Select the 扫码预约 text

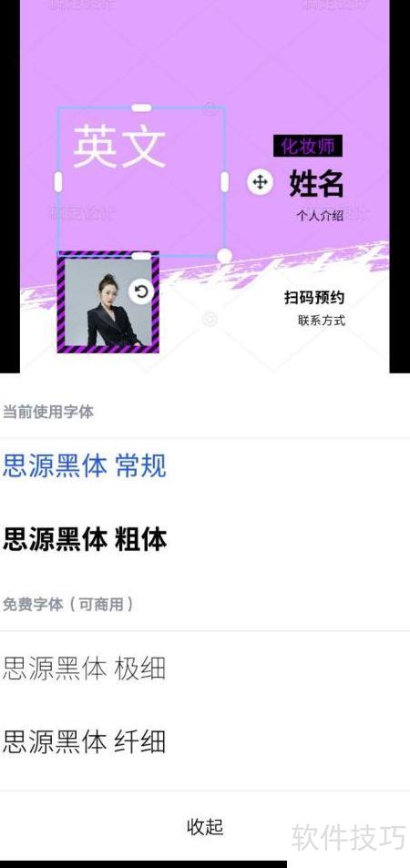[314, 297]
